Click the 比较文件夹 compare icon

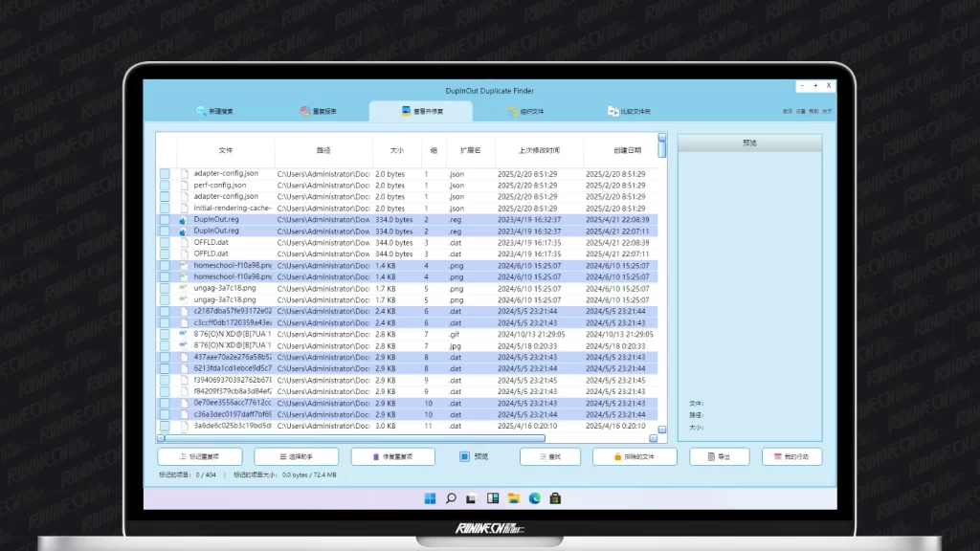coord(612,112)
